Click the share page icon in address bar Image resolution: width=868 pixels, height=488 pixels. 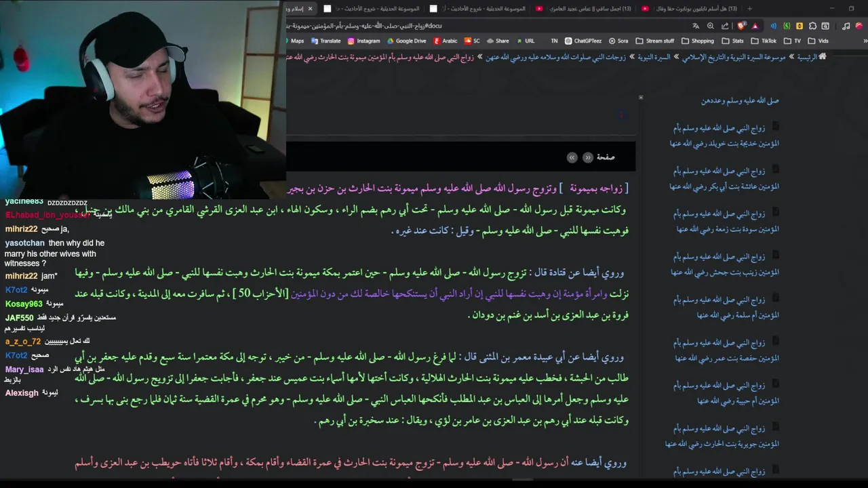726,26
